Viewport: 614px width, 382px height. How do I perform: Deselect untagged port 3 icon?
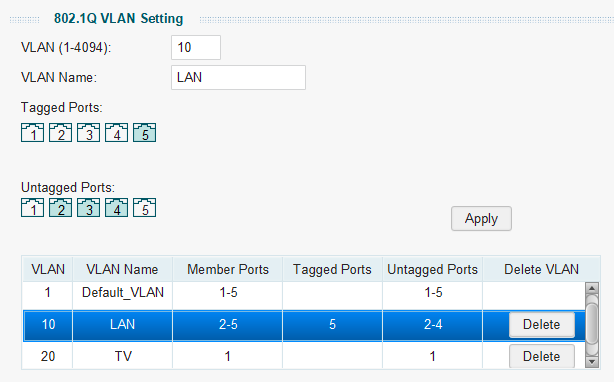point(88,207)
